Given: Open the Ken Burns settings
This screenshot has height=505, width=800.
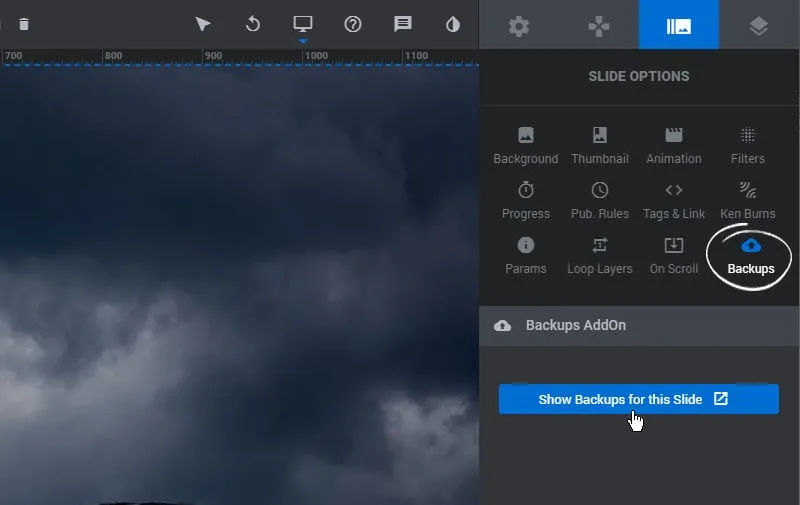Looking at the screenshot, I should (x=747, y=200).
